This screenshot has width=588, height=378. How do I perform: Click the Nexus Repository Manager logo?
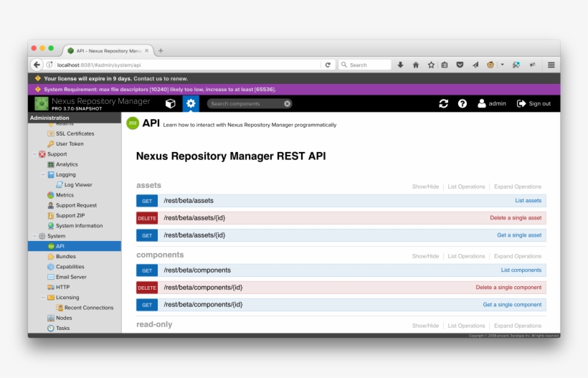42,103
